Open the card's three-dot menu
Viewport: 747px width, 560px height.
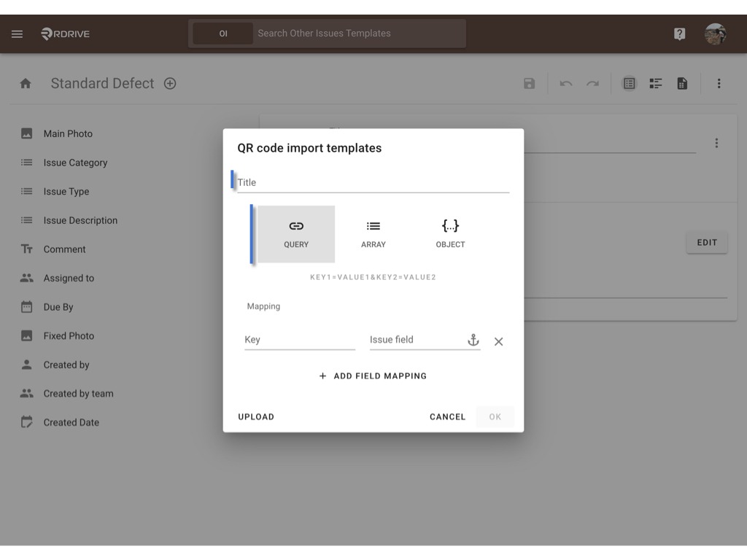pyautogui.click(x=716, y=143)
